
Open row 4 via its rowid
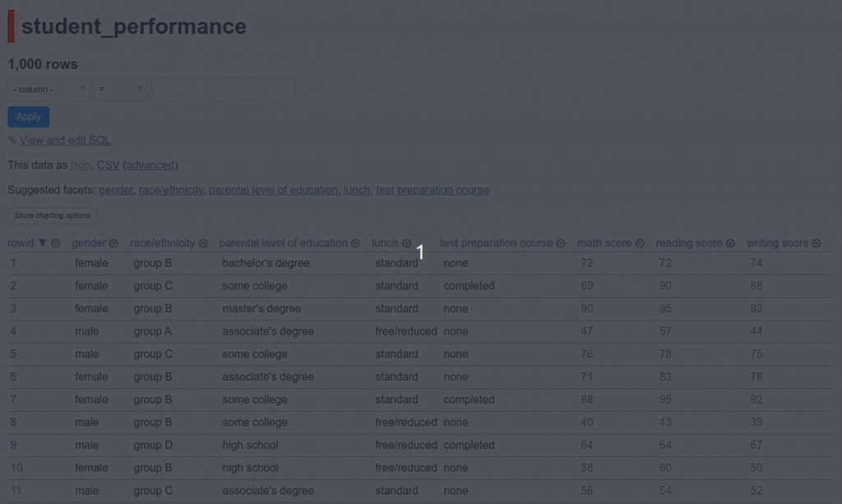[13, 331]
